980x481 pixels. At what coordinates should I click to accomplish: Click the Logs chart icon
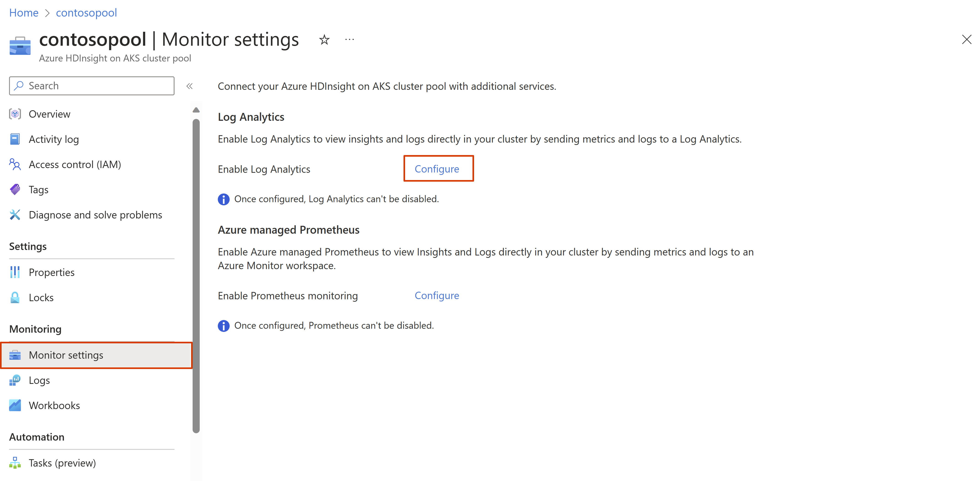click(15, 380)
